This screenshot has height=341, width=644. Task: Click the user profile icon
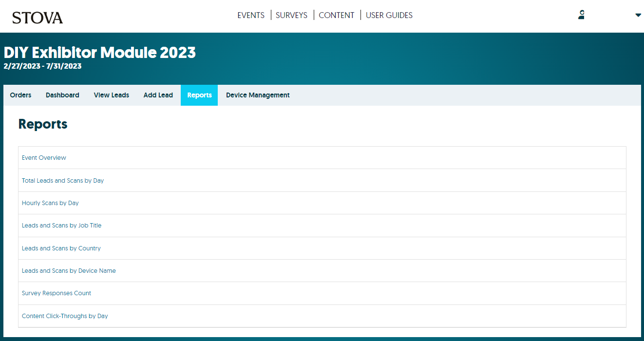581,15
